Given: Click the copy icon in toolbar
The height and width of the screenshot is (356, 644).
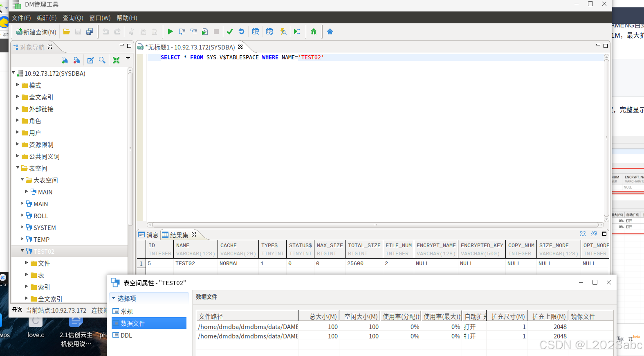Looking at the screenshot, I should [x=143, y=32].
